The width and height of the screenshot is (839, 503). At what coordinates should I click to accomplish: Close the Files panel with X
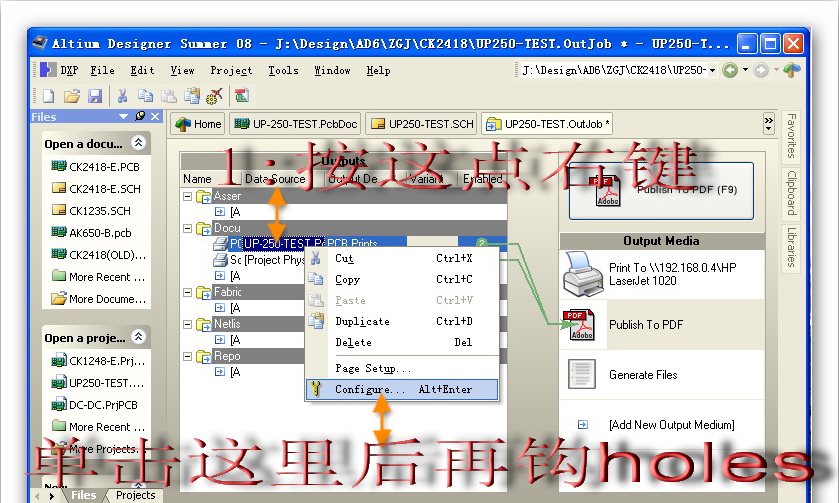point(155,116)
